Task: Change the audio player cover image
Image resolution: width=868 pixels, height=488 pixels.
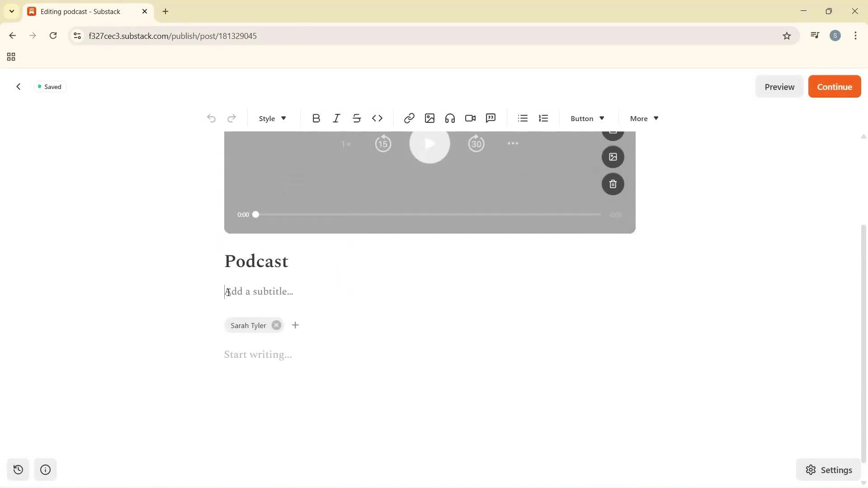Action: coord(613,157)
